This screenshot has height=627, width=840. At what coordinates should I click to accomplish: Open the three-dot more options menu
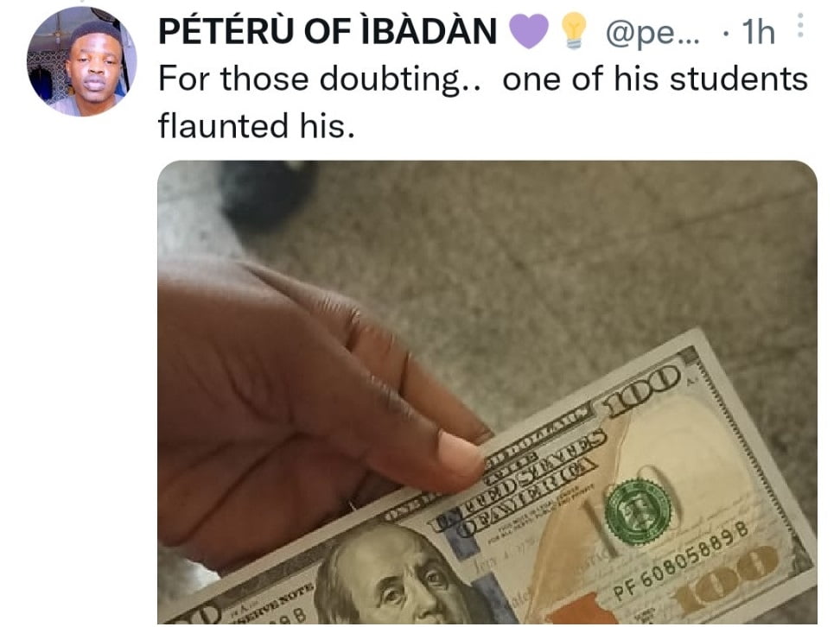click(x=800, y=25)
